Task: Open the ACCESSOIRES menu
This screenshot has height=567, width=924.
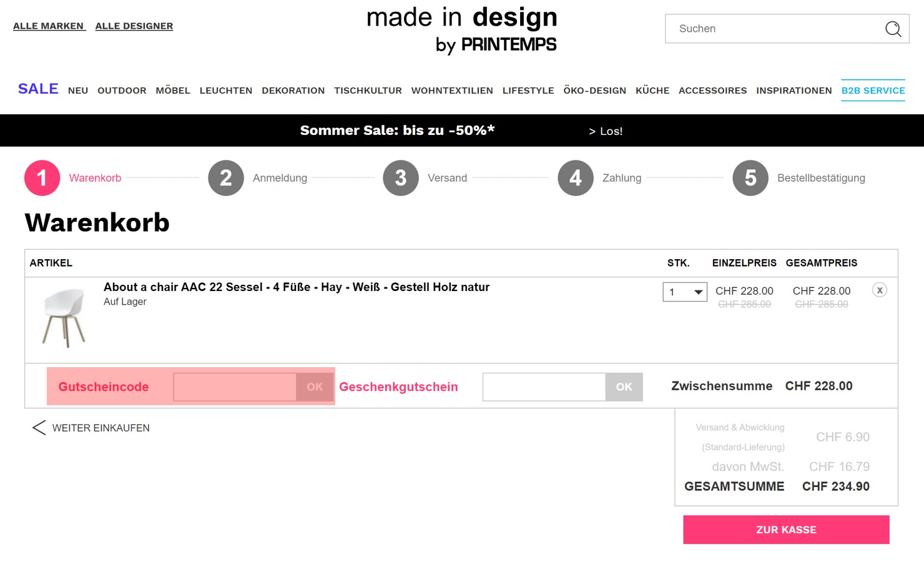Action: (713, 91)
